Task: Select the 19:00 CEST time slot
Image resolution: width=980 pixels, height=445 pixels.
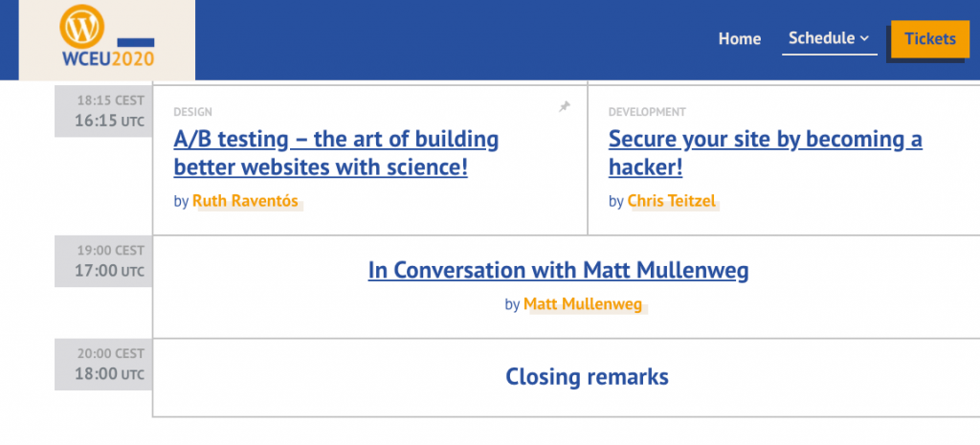Action: tap(110, 250)
